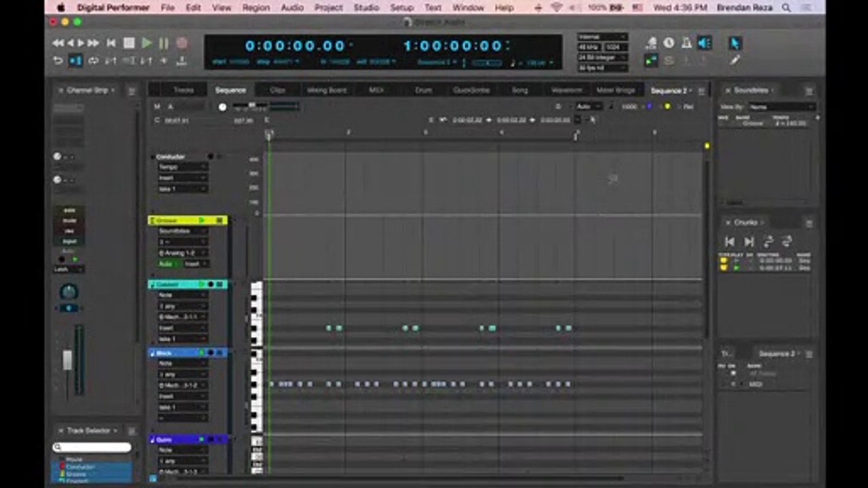Image resolution: width=868 pixels, height=488 pixels.
Task: Open the Studio menu
Action: click(x=366, y=7)
